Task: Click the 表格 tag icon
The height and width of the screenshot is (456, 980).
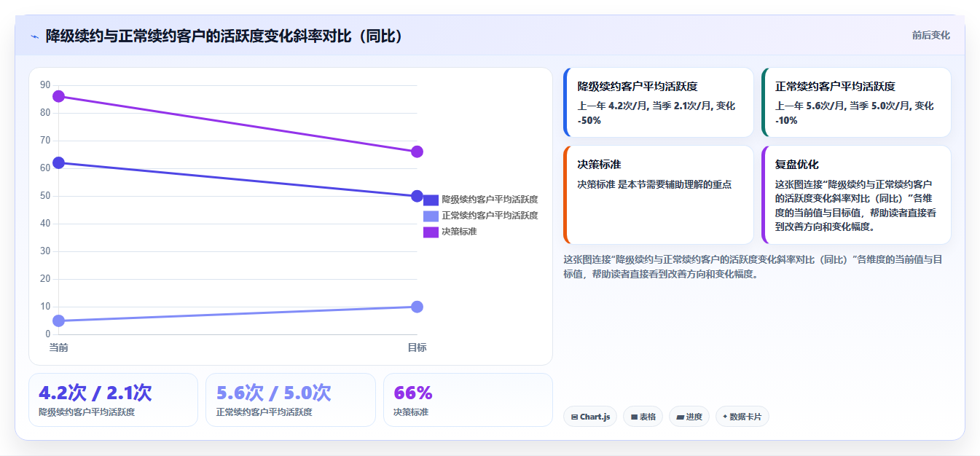Action: (634, 417)
